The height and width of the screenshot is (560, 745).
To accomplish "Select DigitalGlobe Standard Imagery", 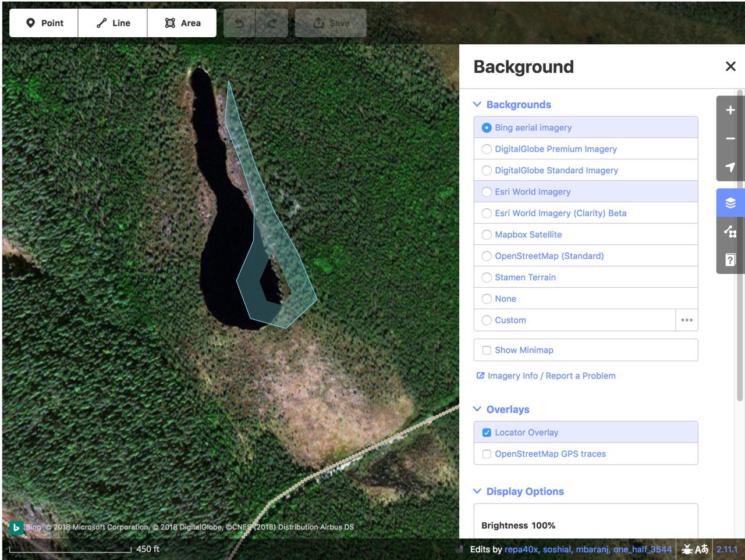I will pyautogui.click(x=586, y=170).
